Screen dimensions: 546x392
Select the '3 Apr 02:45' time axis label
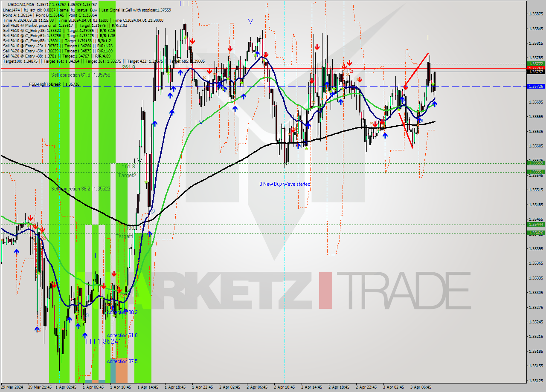[393, 387]
